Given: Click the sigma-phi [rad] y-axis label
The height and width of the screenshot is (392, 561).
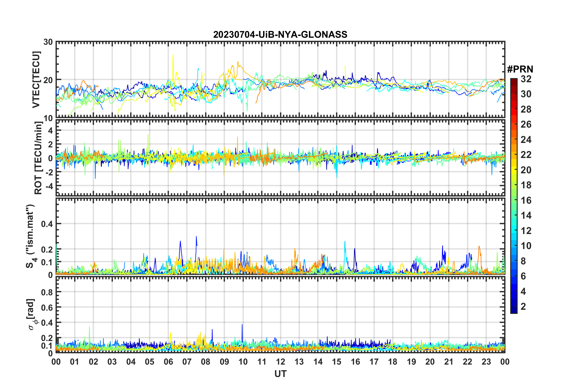Looking at the screenshot, I should 32,314.
